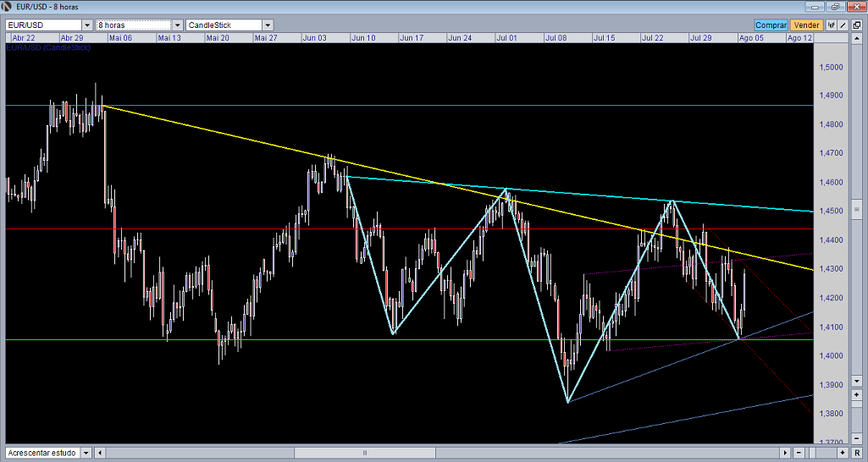
Task: Click the 1,3900 price axis label
Action: [x=831, y=384]
